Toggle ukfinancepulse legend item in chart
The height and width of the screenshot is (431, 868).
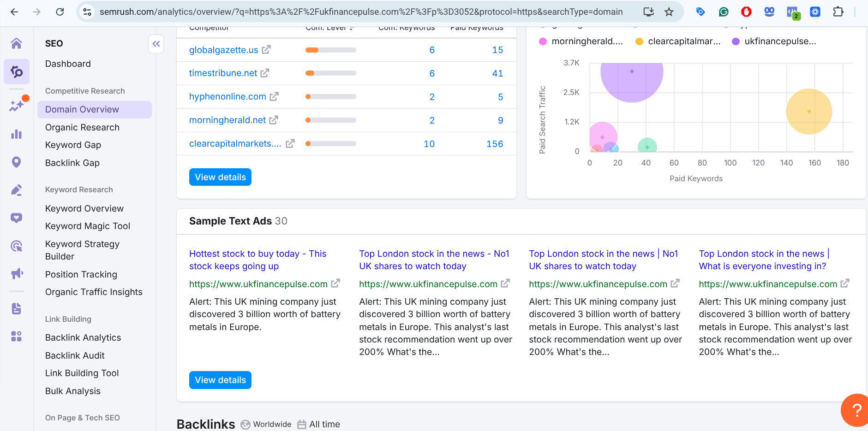pyautogui.click(x=774, y=41)
